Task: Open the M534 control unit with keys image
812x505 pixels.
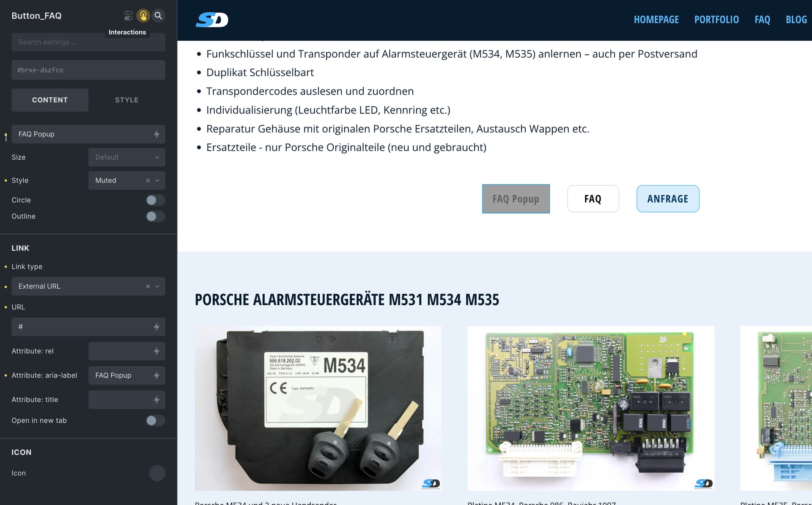Action: (318, 408)
